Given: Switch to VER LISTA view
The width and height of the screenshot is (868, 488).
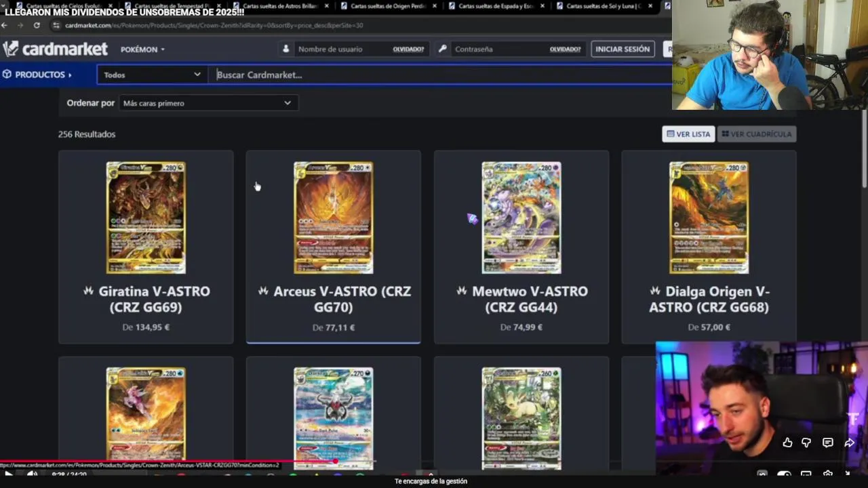Looking at the screenshot, I should (688, 134).
